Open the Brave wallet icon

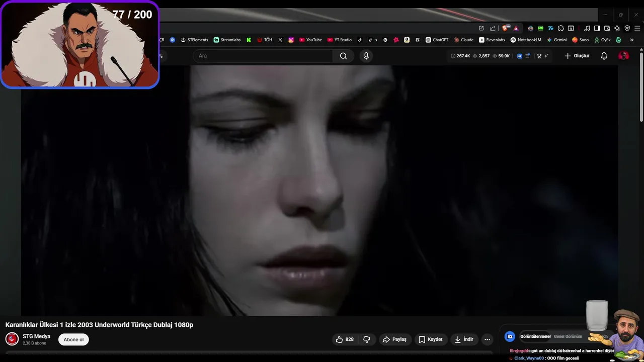607,28
